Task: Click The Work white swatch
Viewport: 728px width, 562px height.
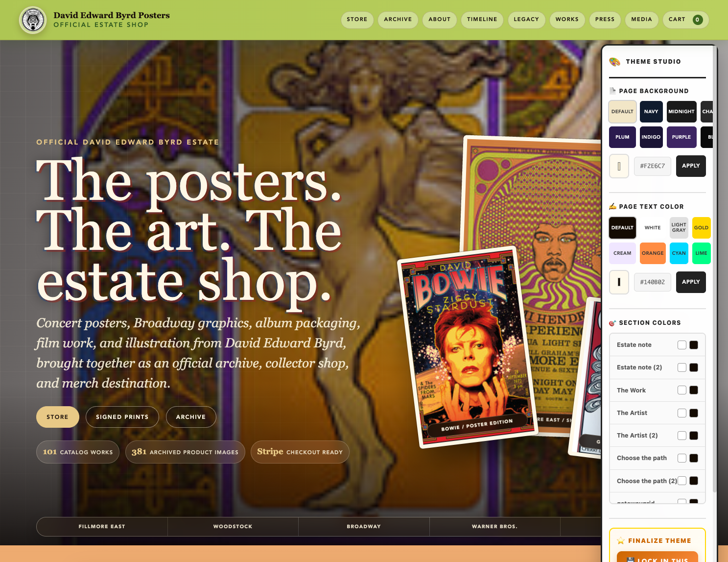Action: (x=681, y=390)
